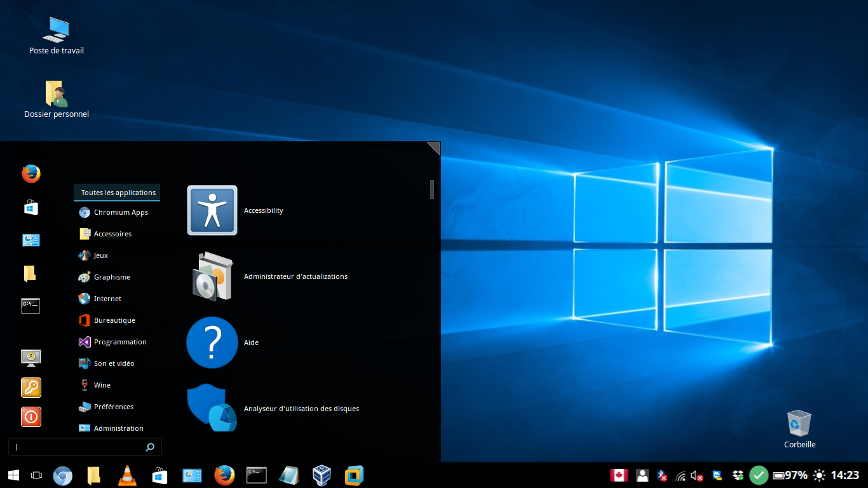Expand the Son et vidéo category

coord(114,363)
